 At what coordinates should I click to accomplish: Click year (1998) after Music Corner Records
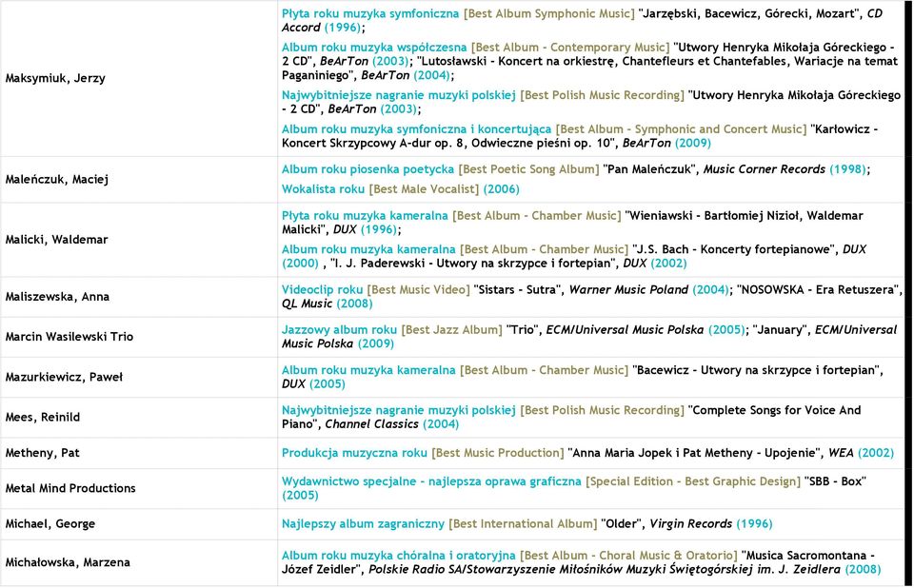coord(848,169)
